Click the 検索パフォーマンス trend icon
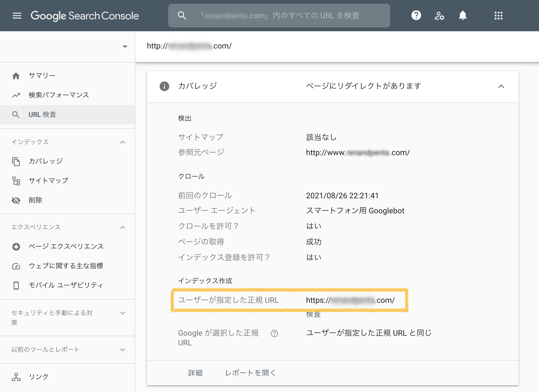539x392 pixels. click(x=16, y=95)
